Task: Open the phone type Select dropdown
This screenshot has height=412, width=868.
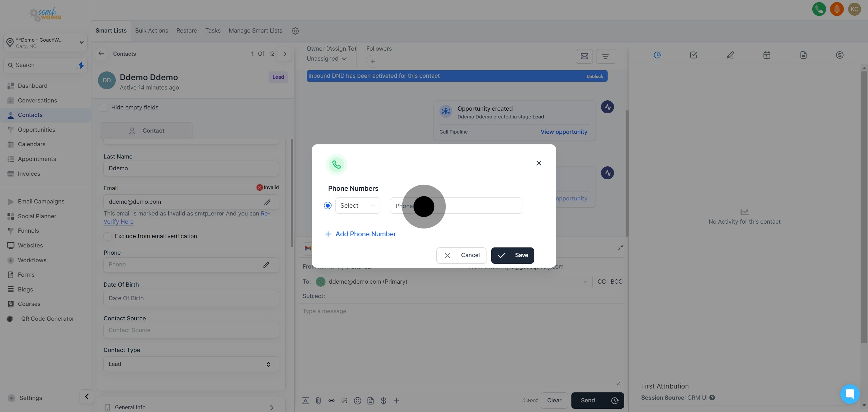Action: [x=357, y=206]
